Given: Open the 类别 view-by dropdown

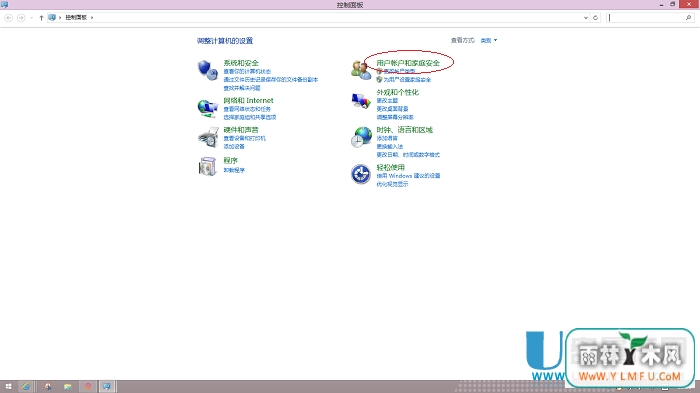Looking at the screenshot, I should (489, 41).
